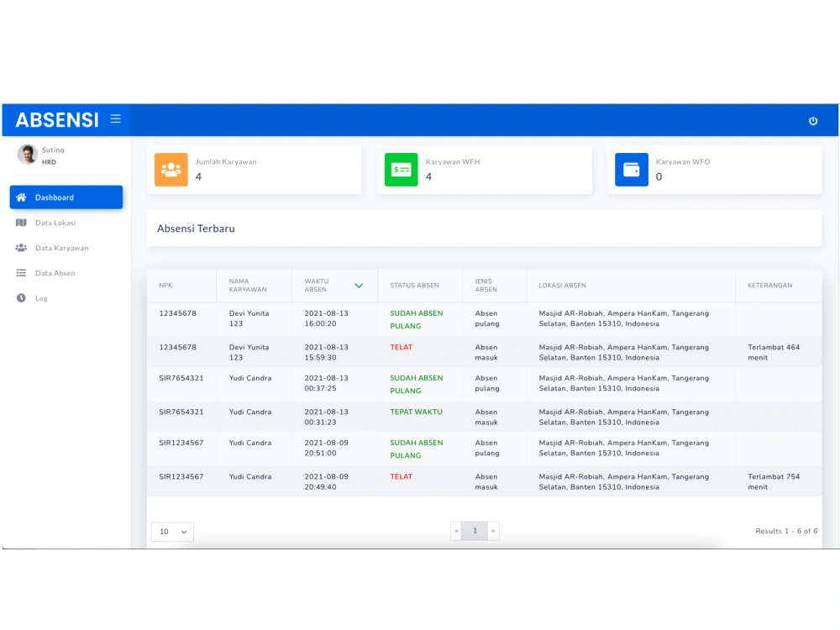Sort by Waktu Absen chevron
Image resolution: width=840 pixels, height=630 pixels.
coord(359,286)
